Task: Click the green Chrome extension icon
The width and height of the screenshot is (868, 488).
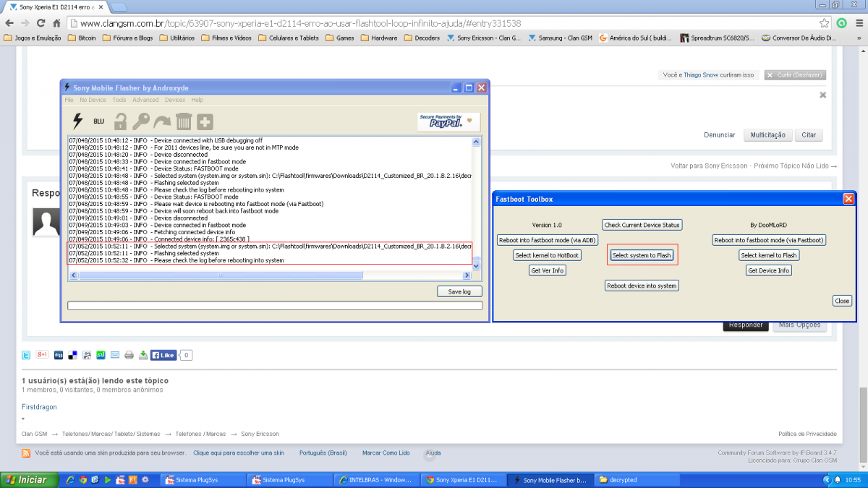Action: click(842, 23)
